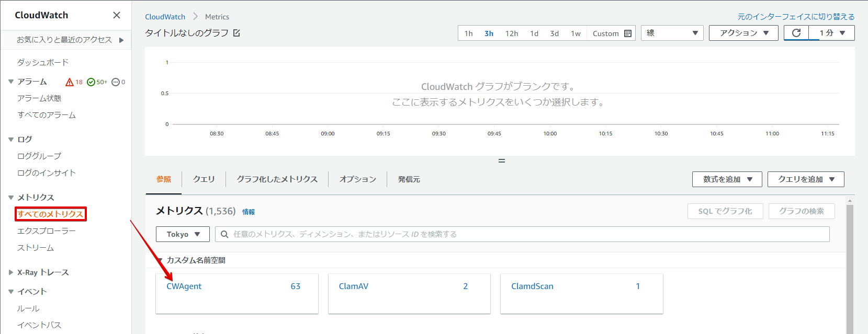Open the 線 graph type dropdown

672,33
